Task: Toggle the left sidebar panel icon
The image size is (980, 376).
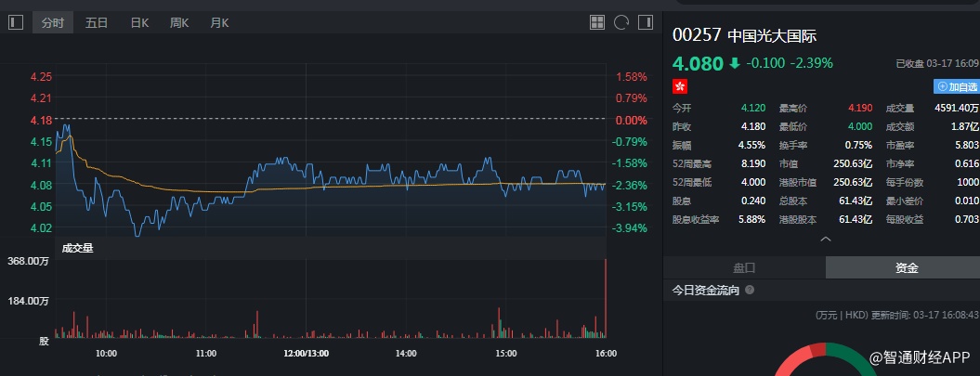Action: point(15,21)
